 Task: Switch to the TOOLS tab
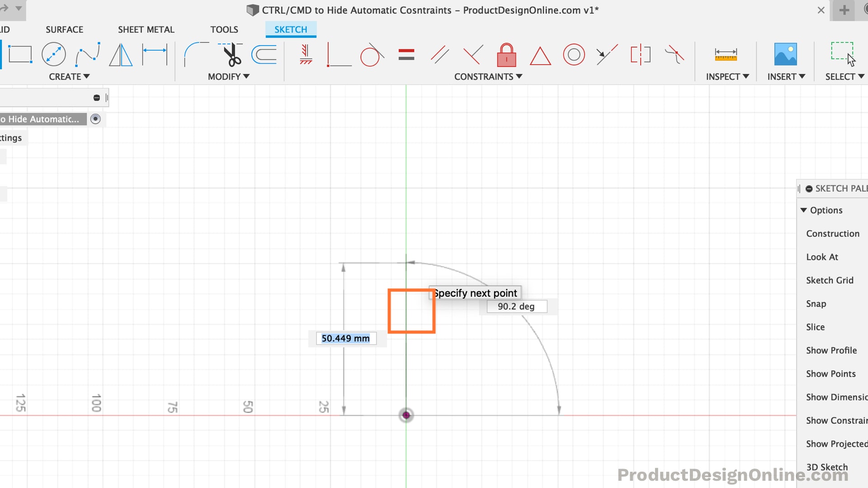224,29
